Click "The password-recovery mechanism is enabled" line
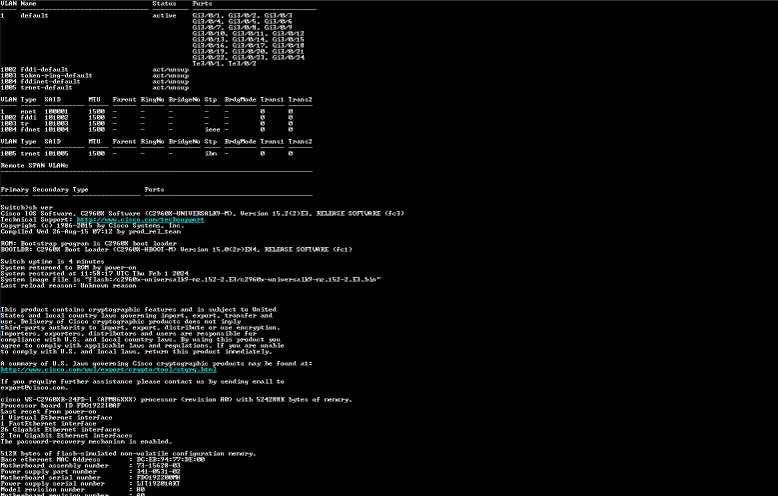 click(x=86, y=441)
